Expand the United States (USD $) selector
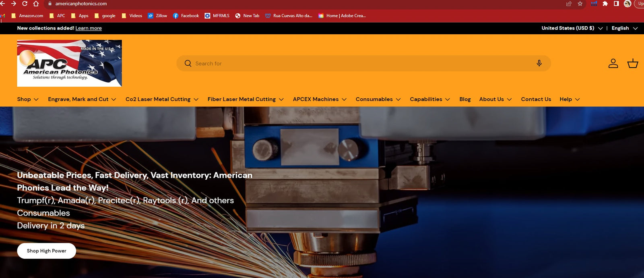This screenshot has height=278, width=644. coord(572,28)
